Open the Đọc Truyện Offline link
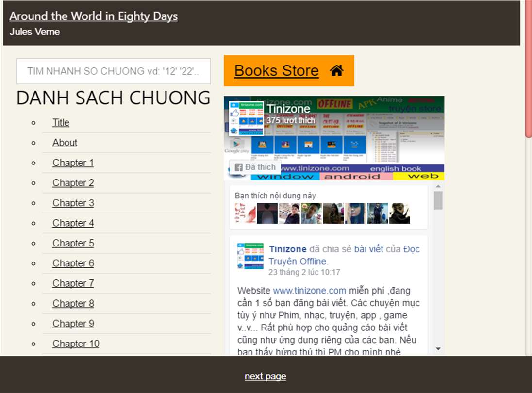 pyautogui.click(x=344, y=255)
